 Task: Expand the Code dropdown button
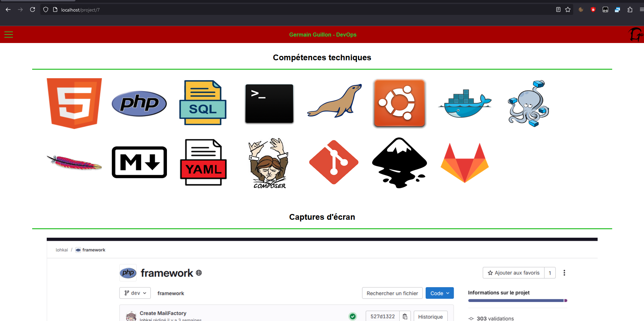pyautogui.click(x=439, y=293)
